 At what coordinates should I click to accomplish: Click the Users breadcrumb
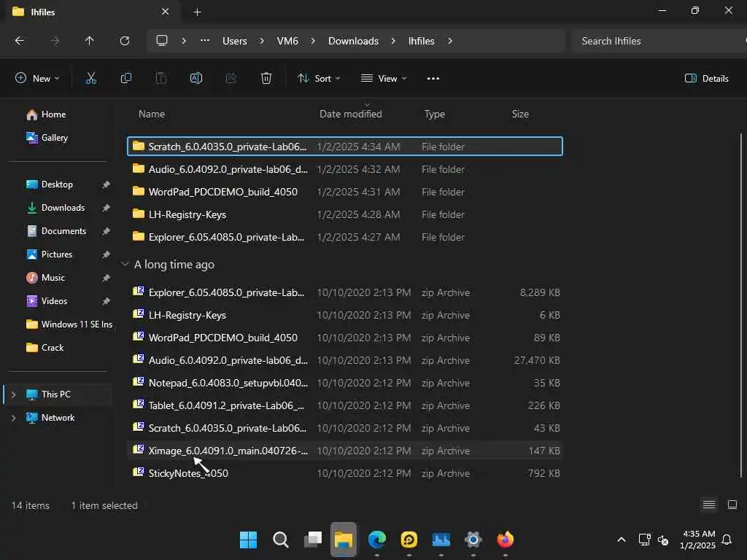tap(234, 41)
